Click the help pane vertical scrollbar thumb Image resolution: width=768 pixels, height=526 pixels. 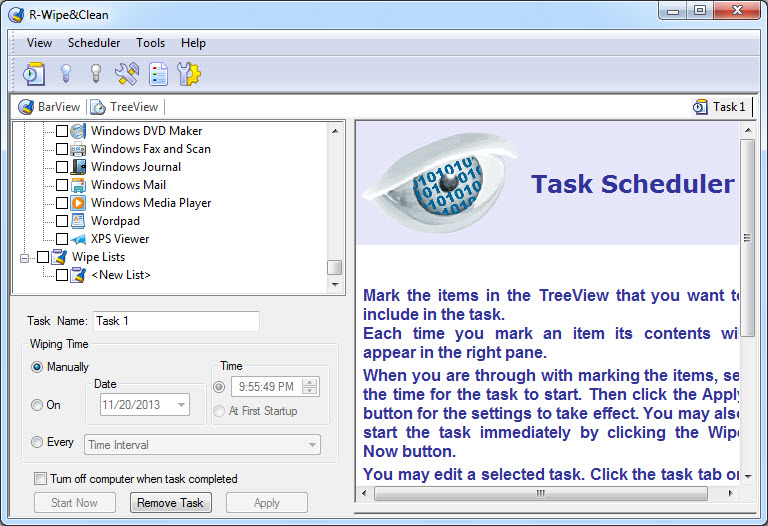point(747,238)
